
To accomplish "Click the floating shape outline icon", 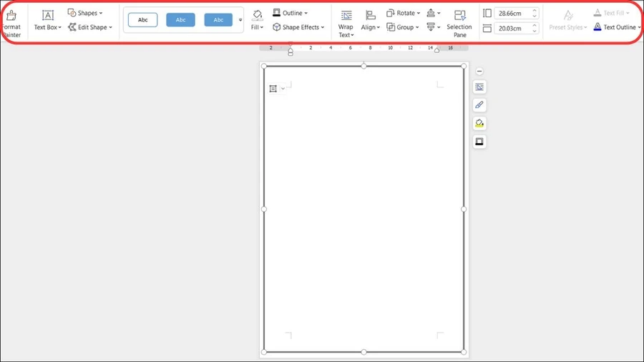I will 479,142.
